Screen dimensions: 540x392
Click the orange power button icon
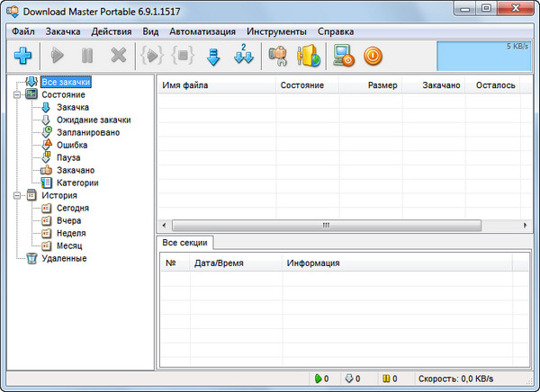coord(373,56)
